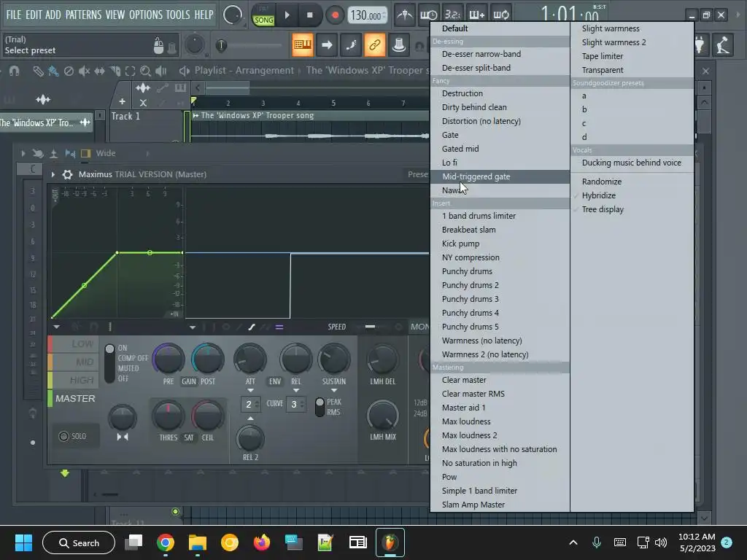Image resolution: width=747 pixels, height=560 pixels.
Task: Open the OPTIONS menu
Action: 146,15
